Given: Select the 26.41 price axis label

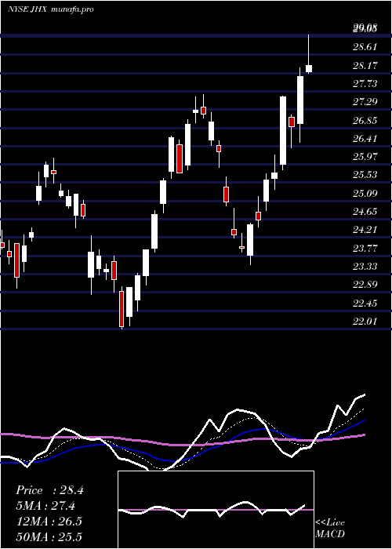Looking at the screenshot, I should [365, 138].
